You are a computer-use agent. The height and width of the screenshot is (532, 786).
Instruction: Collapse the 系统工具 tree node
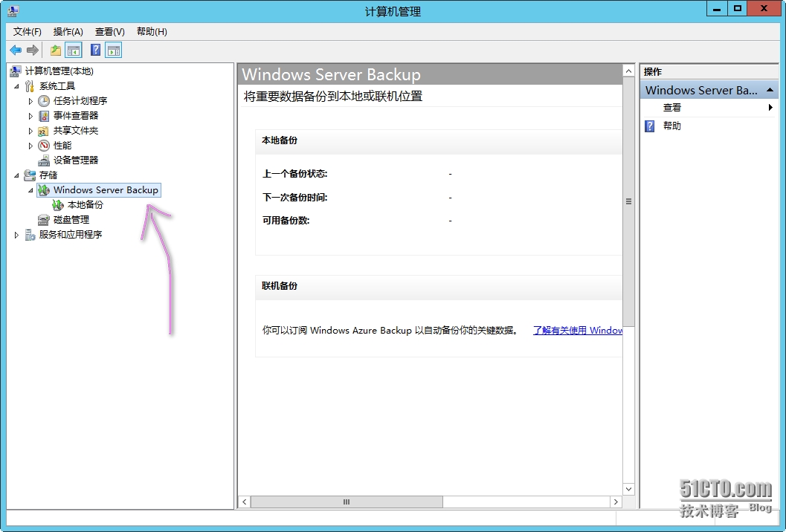pos(16,87)
